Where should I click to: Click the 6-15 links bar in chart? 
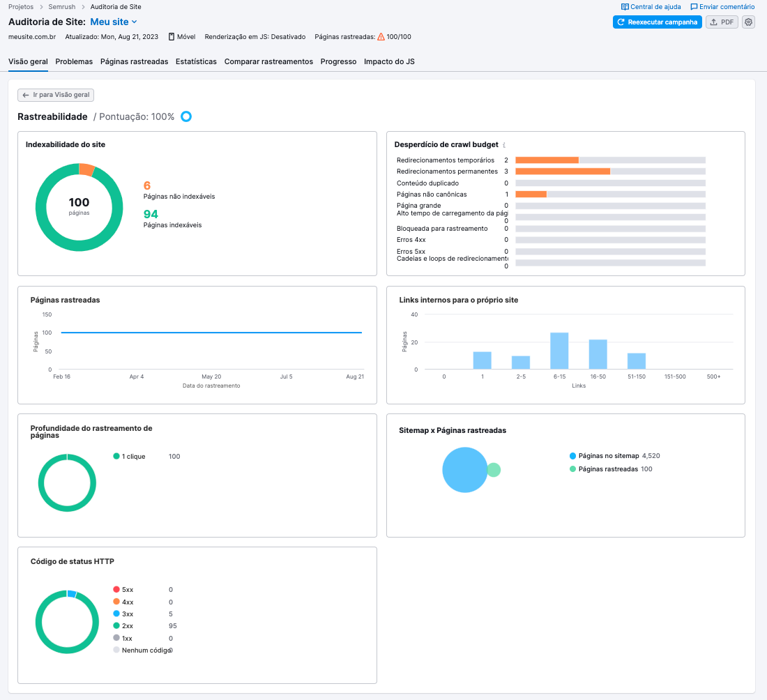(559, 350)
